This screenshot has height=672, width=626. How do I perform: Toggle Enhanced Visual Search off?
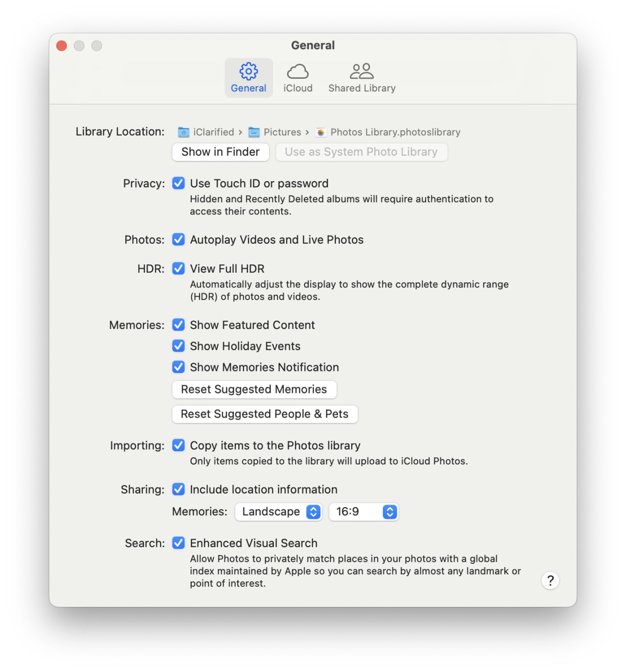click(178, 543)
